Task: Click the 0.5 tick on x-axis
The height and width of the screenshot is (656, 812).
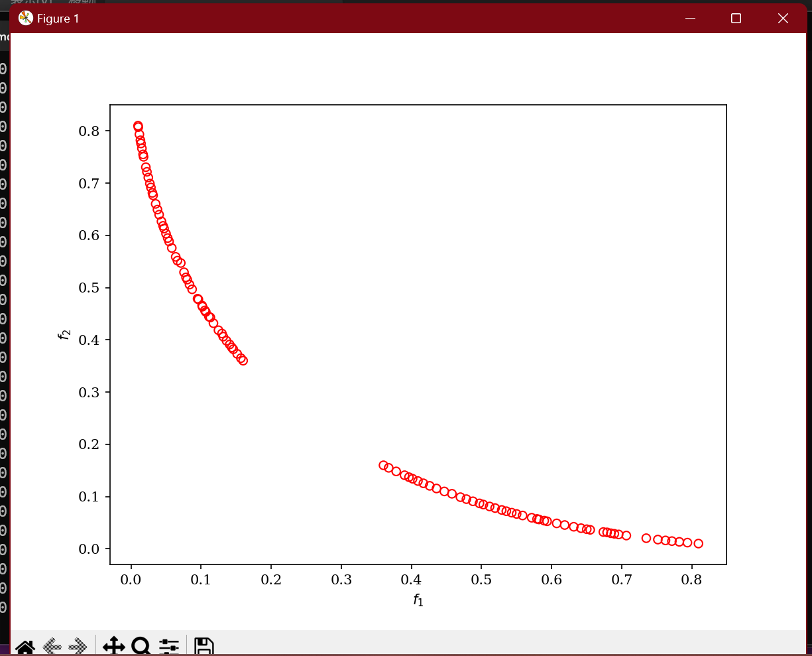Action: [481, 580]
